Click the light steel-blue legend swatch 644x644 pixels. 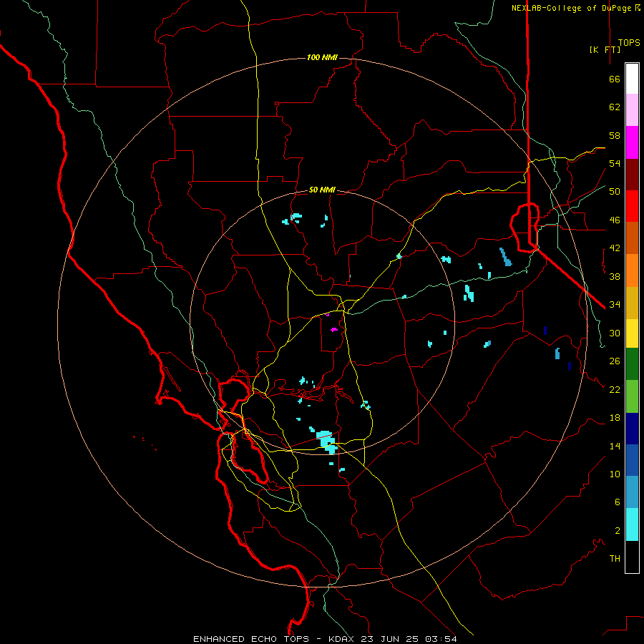click(632, 492)
